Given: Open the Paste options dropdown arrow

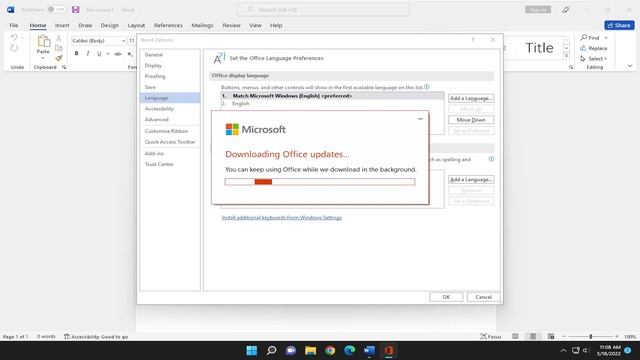Looking at the screenshot, I should (x=43, y=58).
